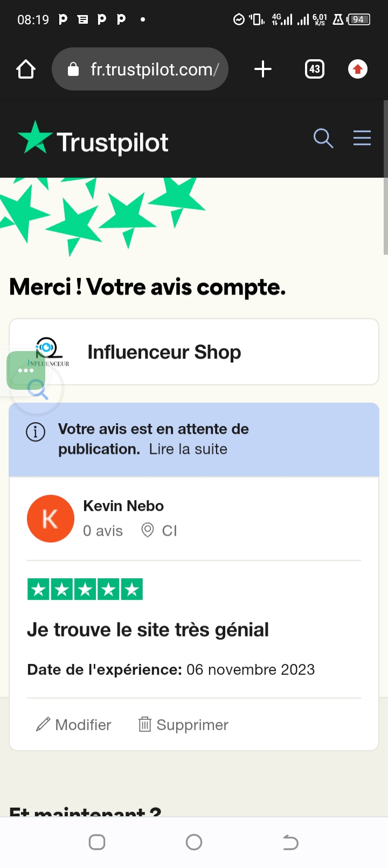Open the 'Lire la suite' link
The image size is (388, 868).
188,449
